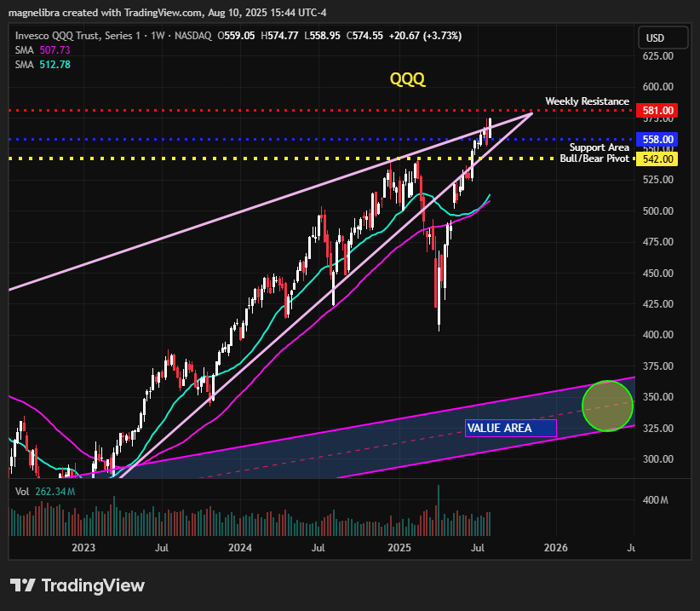
Task: Click the 425.00 price axis label
Action: pyautogui.click(x=658, y=303)
